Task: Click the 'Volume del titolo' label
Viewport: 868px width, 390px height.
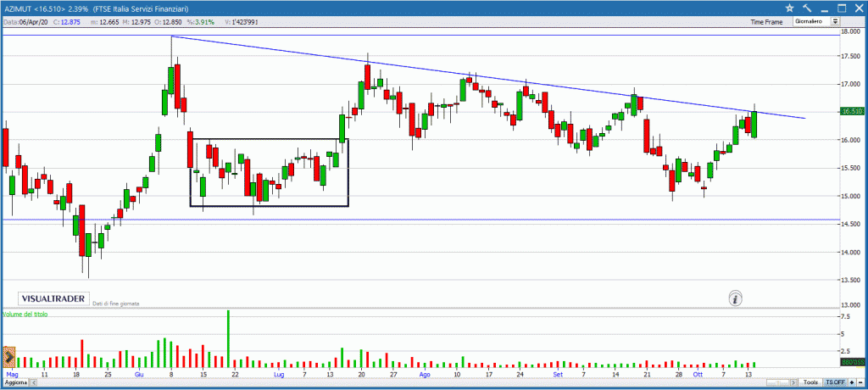Action: click(25, 314)
